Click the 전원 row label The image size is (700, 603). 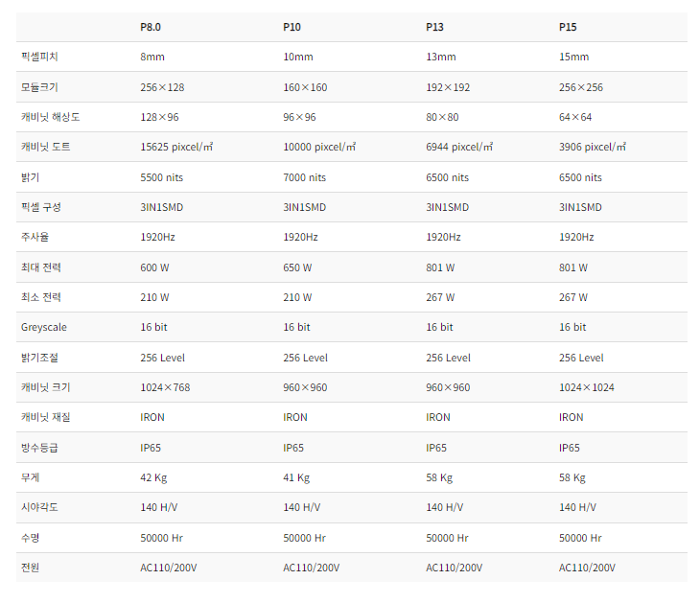[31, 568]
